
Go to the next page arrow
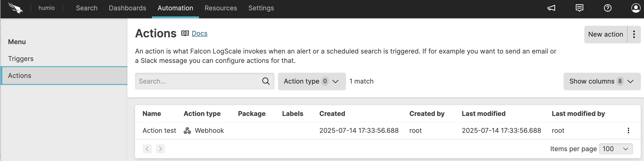[x=160, y=149]
